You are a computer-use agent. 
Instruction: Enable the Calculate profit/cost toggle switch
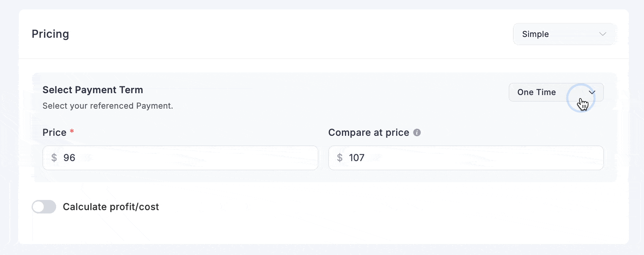coord(44,207)
